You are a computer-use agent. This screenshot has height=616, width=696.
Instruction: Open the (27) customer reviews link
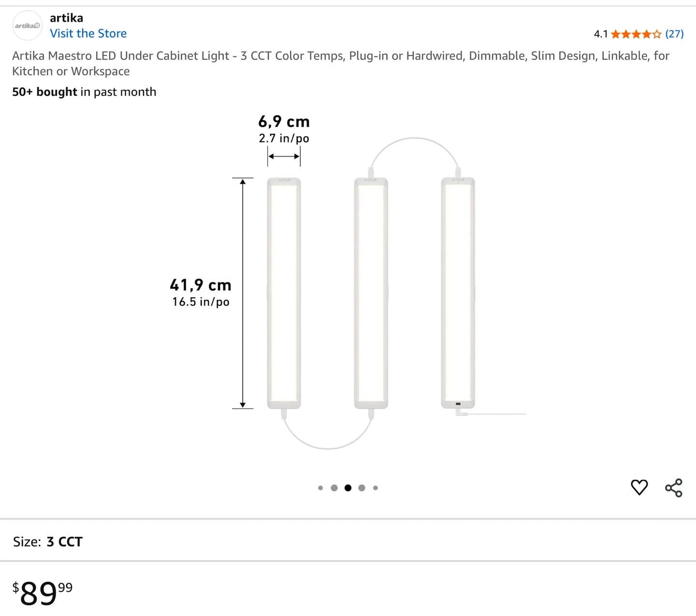click(x=674, y=34)
